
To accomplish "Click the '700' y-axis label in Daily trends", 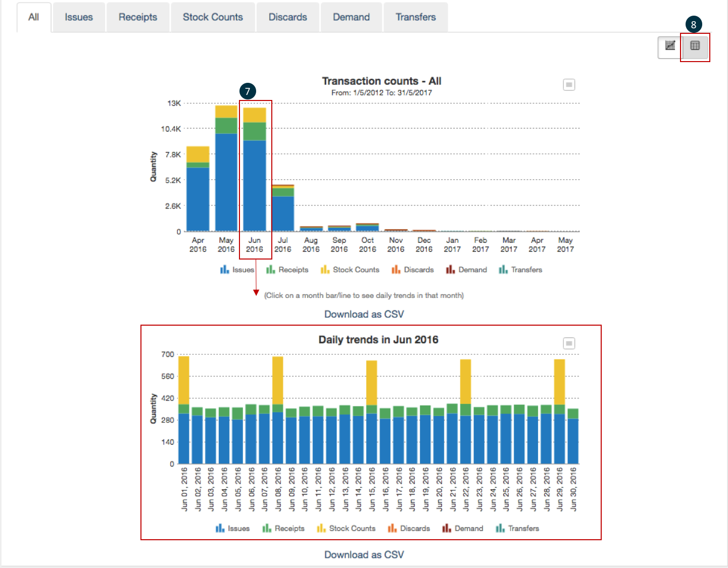I will pos(168,354).
